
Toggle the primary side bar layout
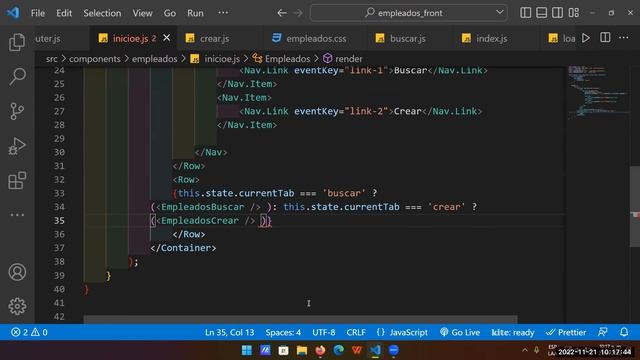(526, 13)
